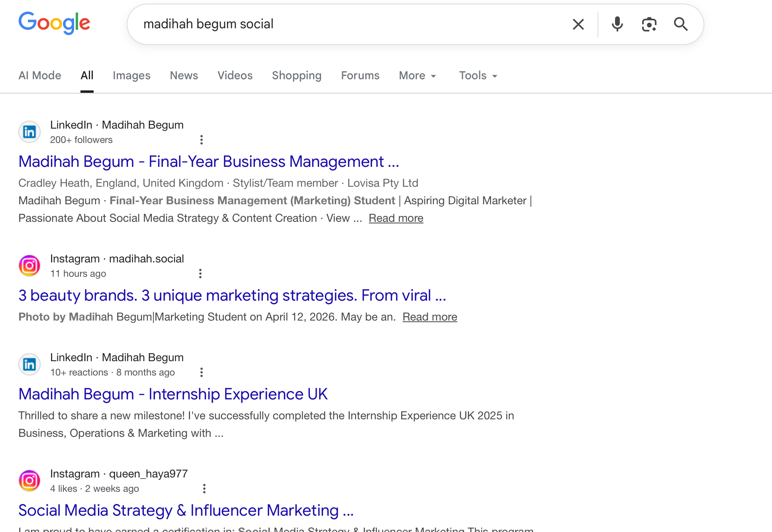Click three-dot menu on Internship Experience result
This screenshot has width=772, height=532.
tap(202, 372)
